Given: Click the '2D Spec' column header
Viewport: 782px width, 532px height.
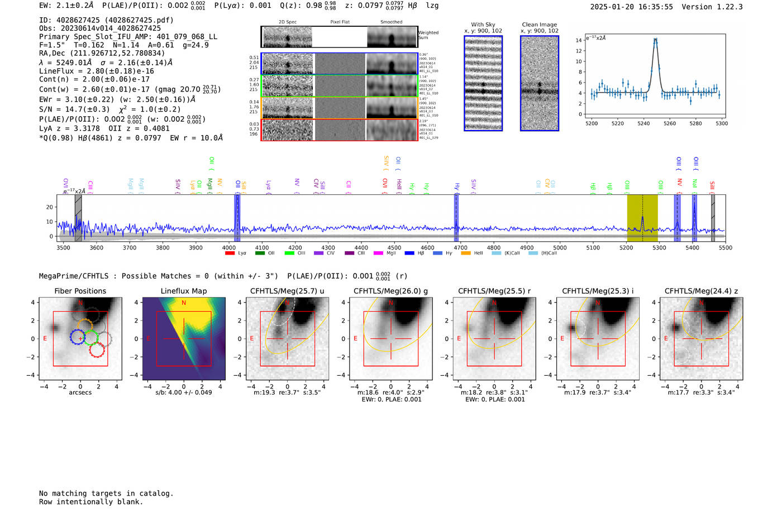Looking at the screenshot, I should point(288,22).
